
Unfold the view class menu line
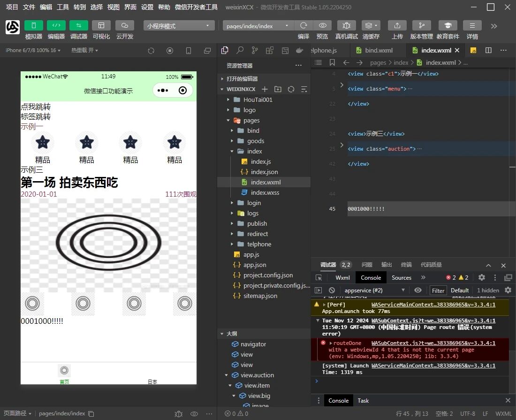tap(341, 85)
